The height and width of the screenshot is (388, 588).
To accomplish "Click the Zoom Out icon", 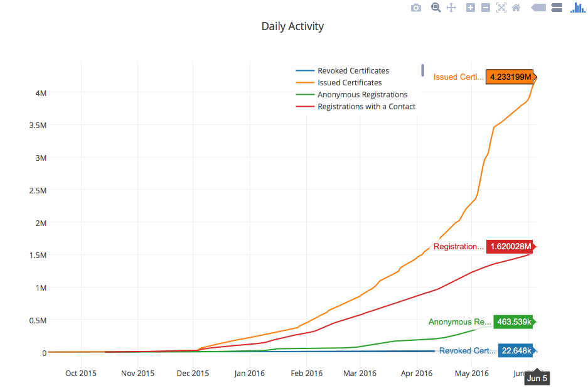I will click(485, 8).
